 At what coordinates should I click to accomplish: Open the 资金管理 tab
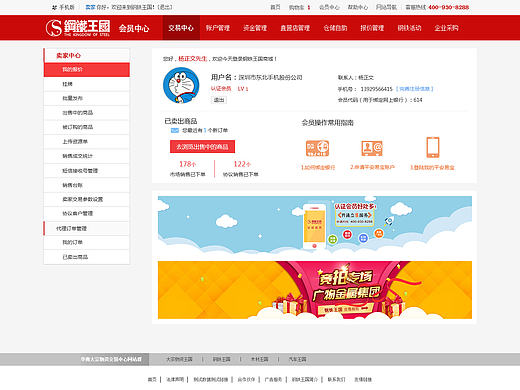[255, 28]
